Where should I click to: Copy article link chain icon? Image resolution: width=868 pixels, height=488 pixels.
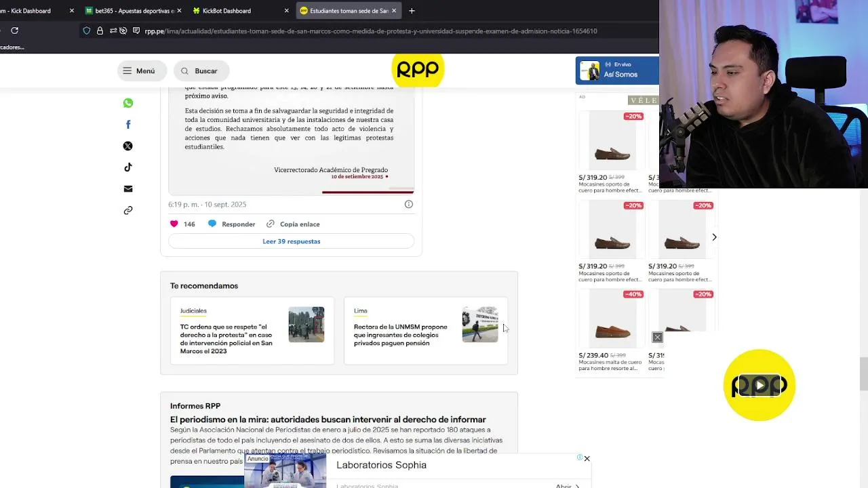coord(128,210)
